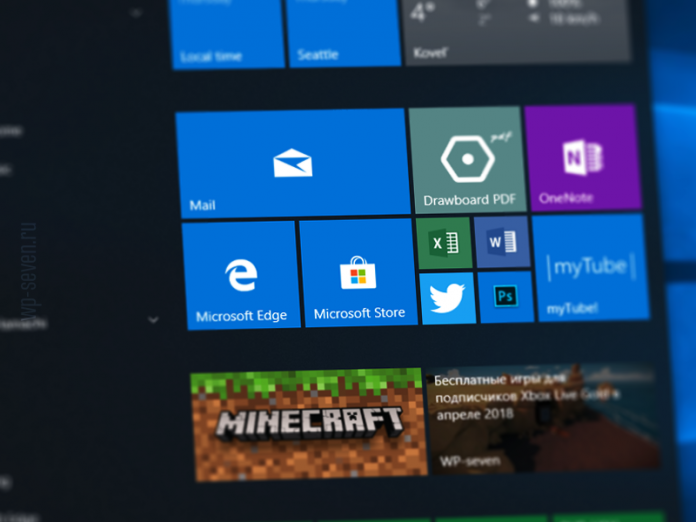Open the WP-seven Xbox Live Gold news tile
Image resolution: width=696 pixels, height=522 pixels.
pos(545,418)
